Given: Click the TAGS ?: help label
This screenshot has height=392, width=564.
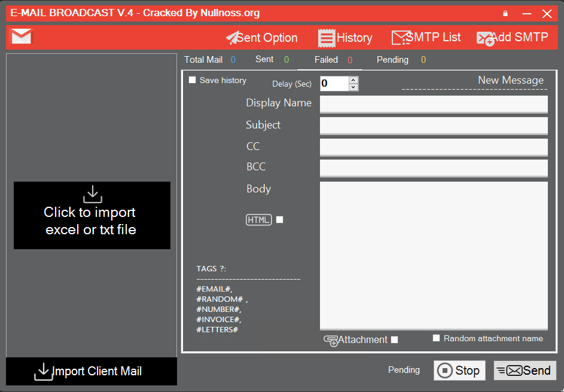Looking at the screenshot, I should click(211, 269).
